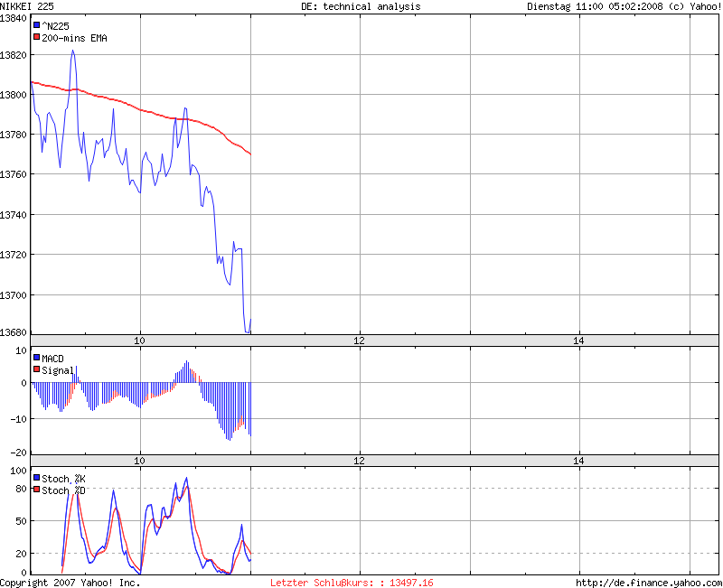Click the MACD axis label -10
The image size is (723, 588).
coord(19,419)
